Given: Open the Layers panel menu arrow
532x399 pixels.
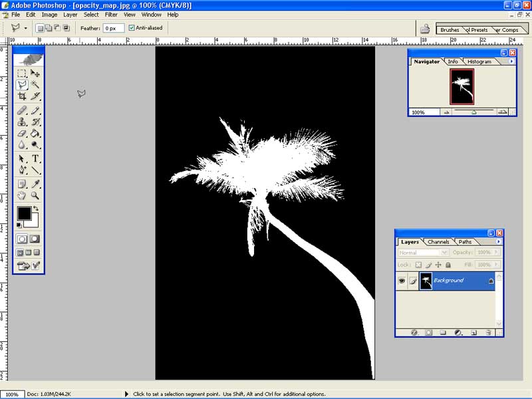Looking at the screenshot, I should 498,242.
